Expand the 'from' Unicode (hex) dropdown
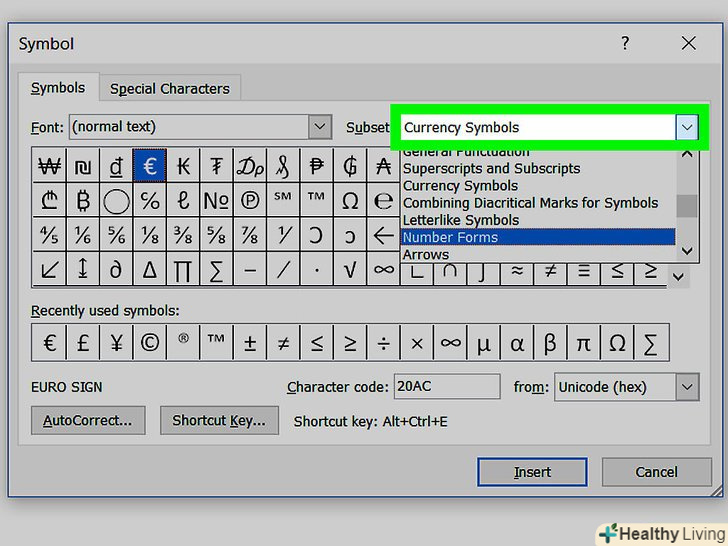The width and height of the screenshot is (728, 546). click(x=686, y=387)
